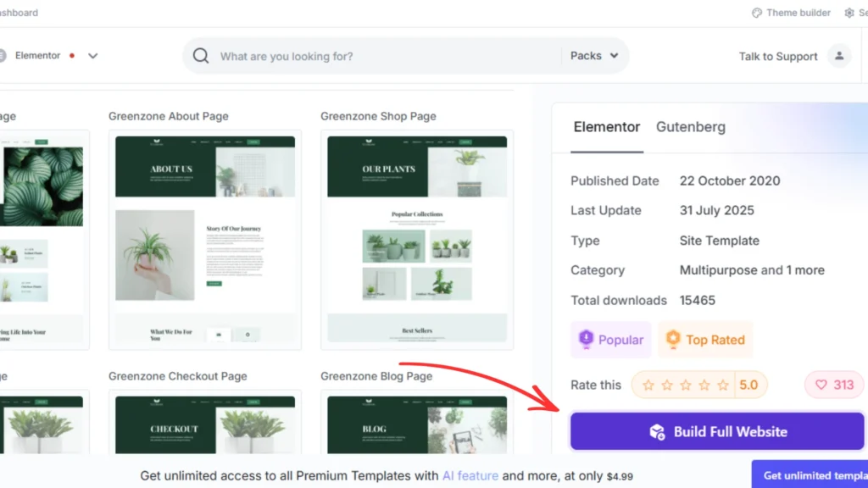The image size is (868, 488).
Task: Click the 'Greenzone Blog Page' title
Action: pos(376,376)
